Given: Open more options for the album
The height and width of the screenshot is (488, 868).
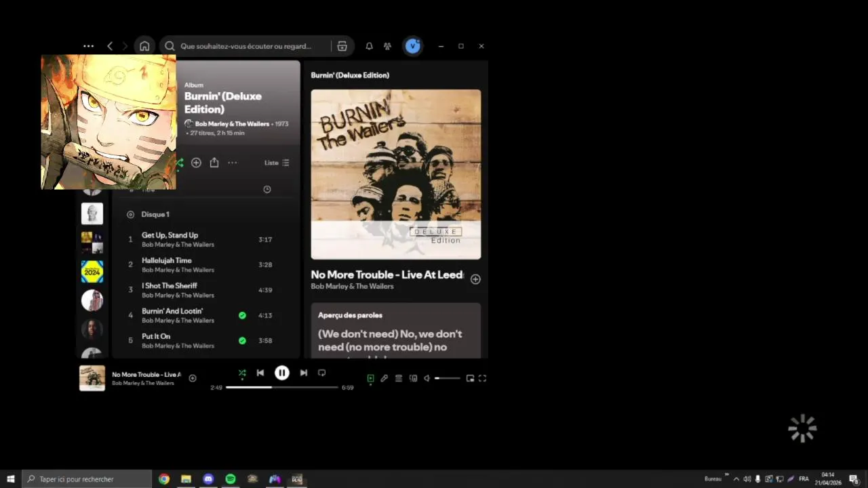Looking at the screenshot, I should pos(233,163).
